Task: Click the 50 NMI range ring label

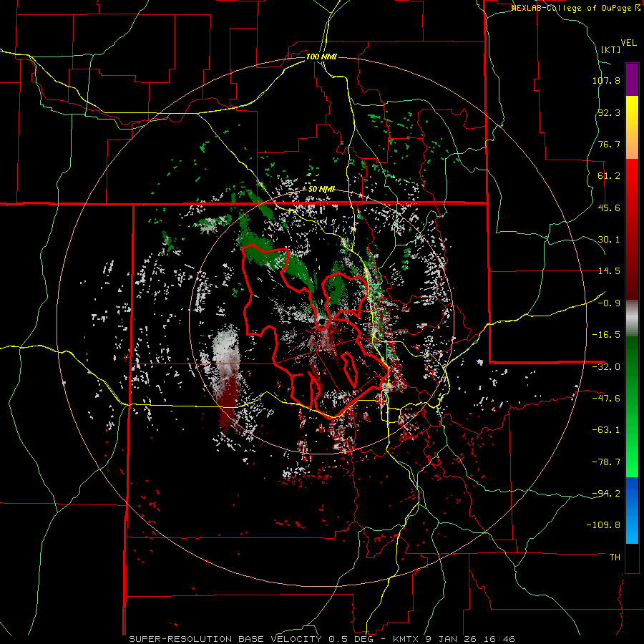Action: pos(321,190)
